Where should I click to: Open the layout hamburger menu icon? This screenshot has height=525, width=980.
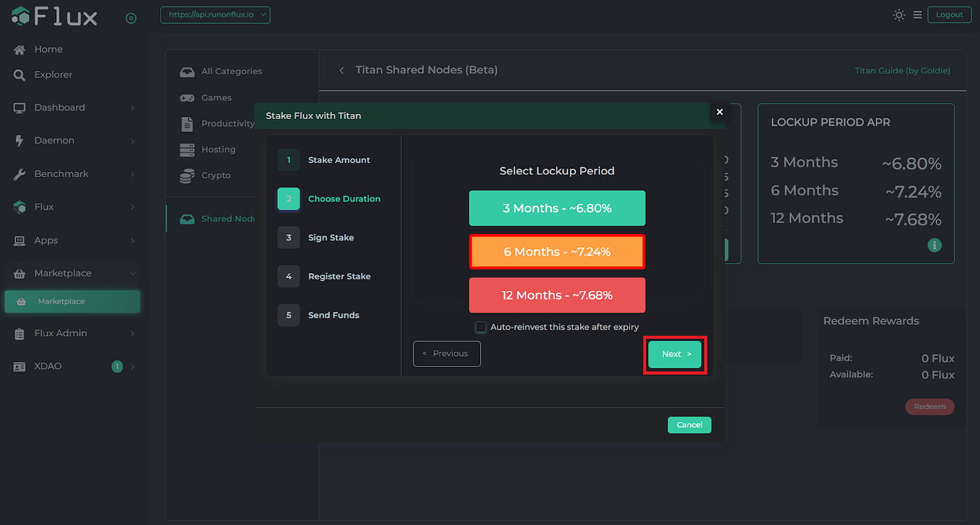click(918, 15)
